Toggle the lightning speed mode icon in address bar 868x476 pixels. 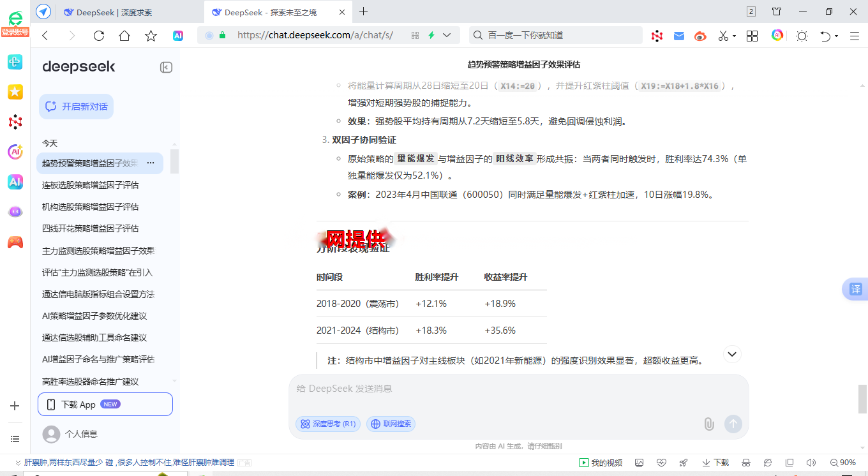(x=431, y=36)
